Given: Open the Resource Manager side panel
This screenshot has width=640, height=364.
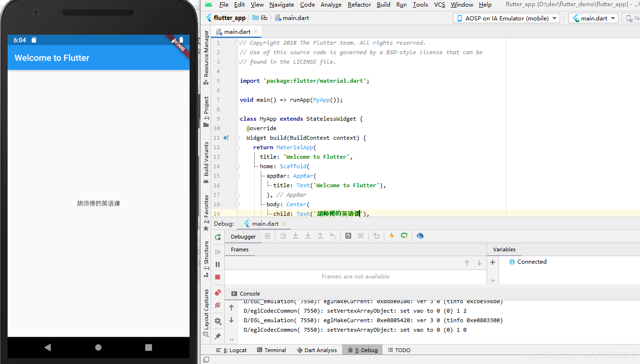Looking at the screenshot, I should [206, 57].
